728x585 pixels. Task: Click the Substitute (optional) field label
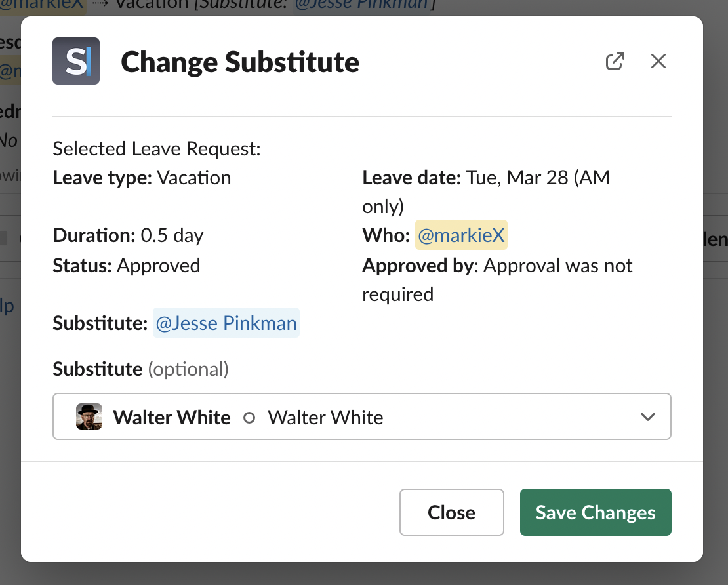[x=140, y=369]
